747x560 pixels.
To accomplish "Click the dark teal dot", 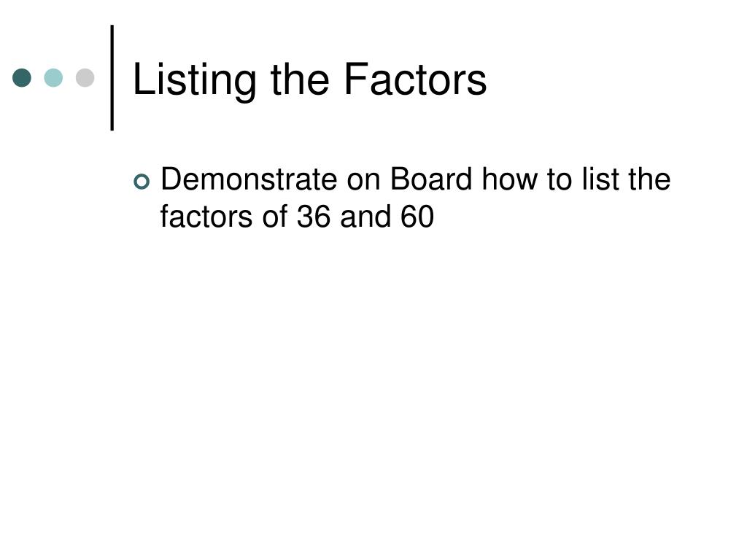I will point(22,77).
